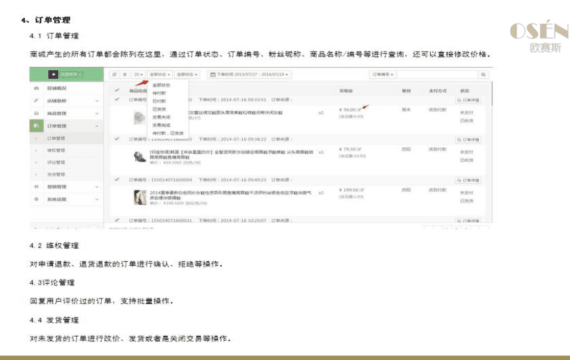This screenshot has height=360, width=570.
Task: Select 待付款 in the status dropdown list
Action: (x=159, y=93)
